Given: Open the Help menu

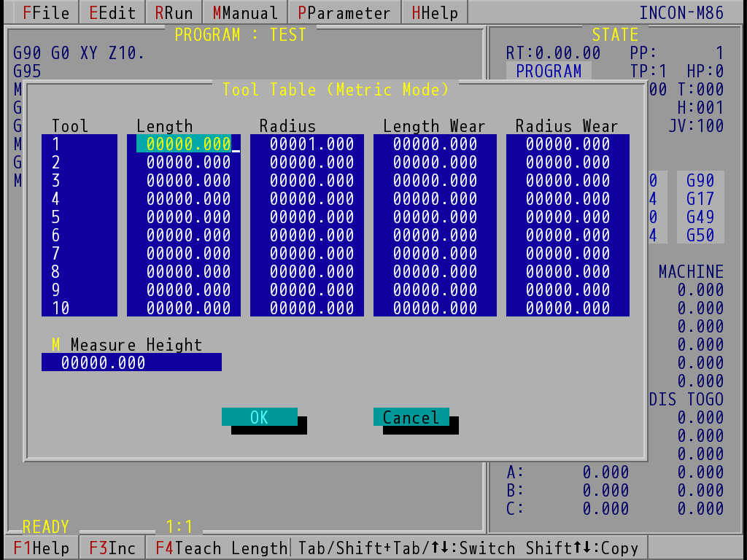Looking at the screenshot, I should (435, 13).
